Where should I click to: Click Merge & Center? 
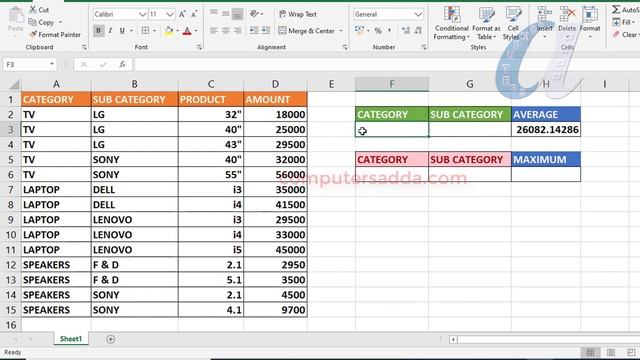pyautogui.click(x=307, y=31)
